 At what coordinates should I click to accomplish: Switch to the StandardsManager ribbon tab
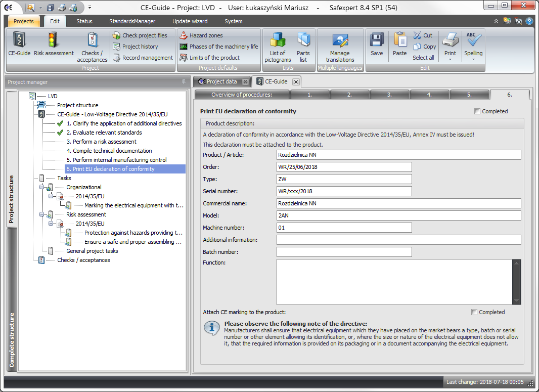click(x=132, y=21)
